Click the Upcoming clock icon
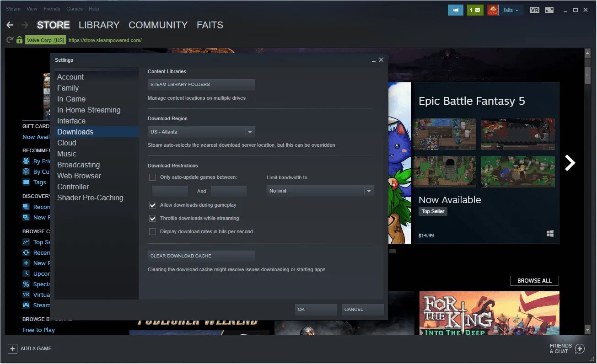This screenshot has width=597, height=364. click(26, 273)
